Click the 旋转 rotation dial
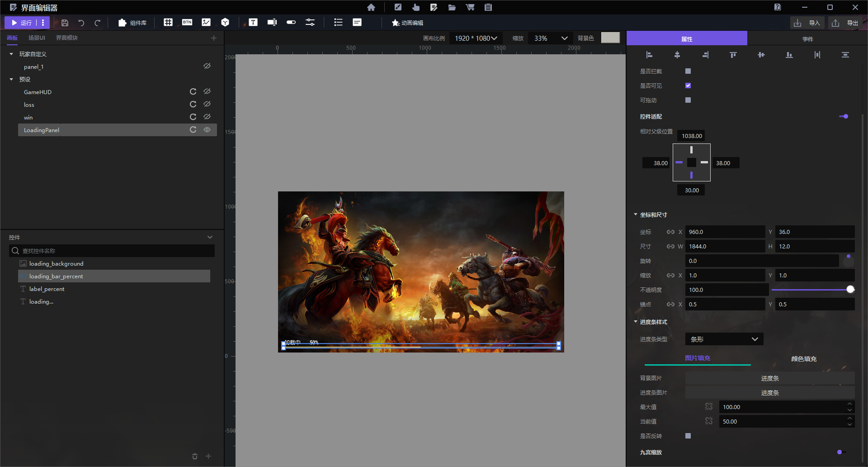The image size is (868, 467). [849, 261]
